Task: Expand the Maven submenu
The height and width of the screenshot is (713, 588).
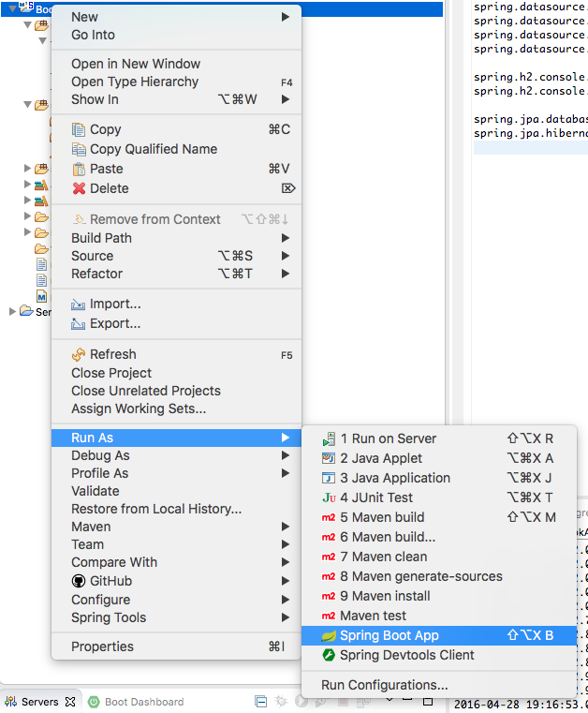Action: coord(176,527)
